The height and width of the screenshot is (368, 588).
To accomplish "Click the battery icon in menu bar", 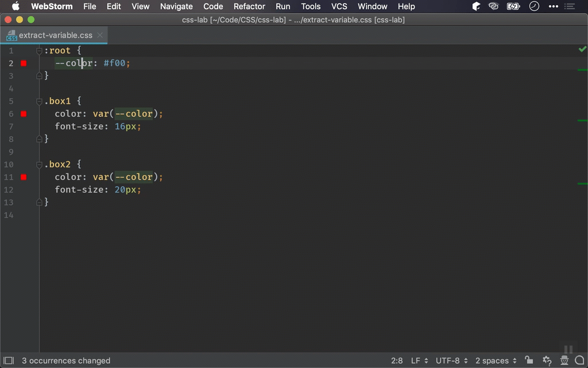I will [513, 6].
